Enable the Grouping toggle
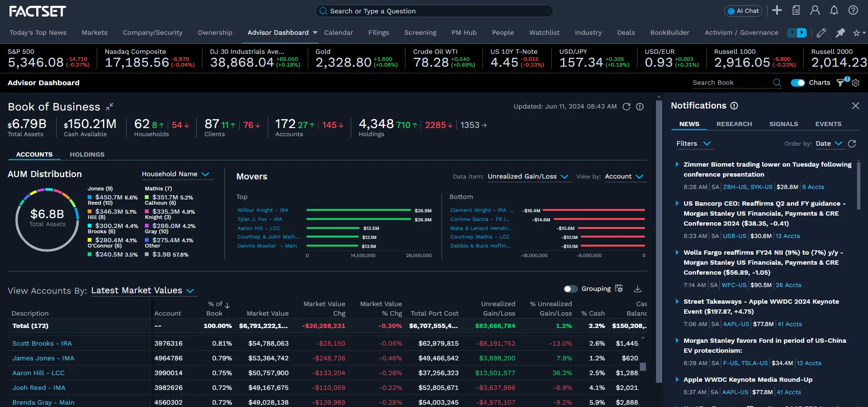868x407 pixels. 570,289
